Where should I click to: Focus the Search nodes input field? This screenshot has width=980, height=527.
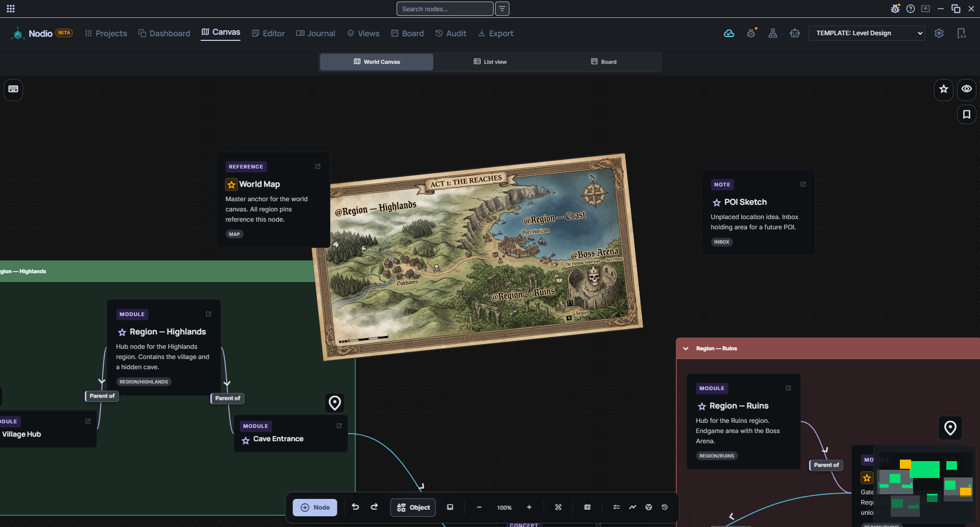(445, 9)
